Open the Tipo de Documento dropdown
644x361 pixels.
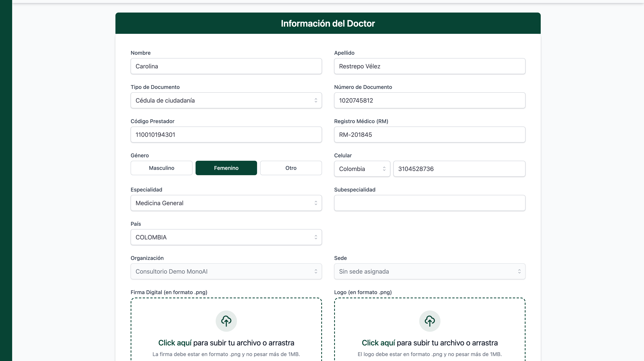pos(226,100)
